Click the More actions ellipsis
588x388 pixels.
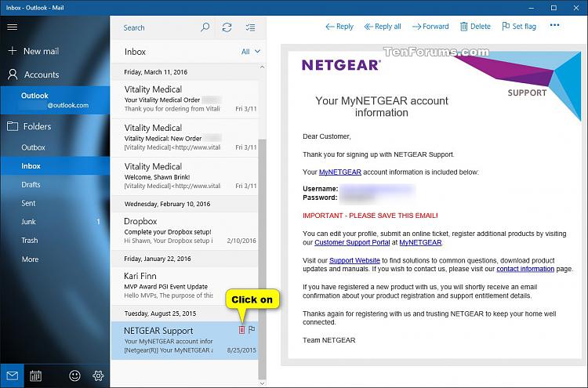[554, 26]
